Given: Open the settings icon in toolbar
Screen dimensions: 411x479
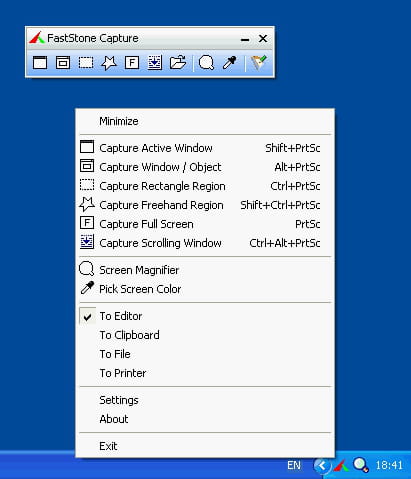Looking at the screenshot, I should (259, 63).
